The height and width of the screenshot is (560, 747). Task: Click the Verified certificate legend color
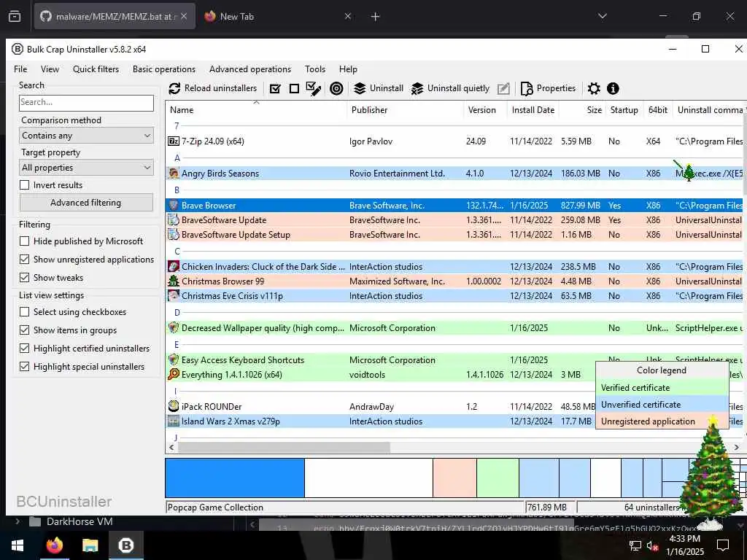coord(662,388)
